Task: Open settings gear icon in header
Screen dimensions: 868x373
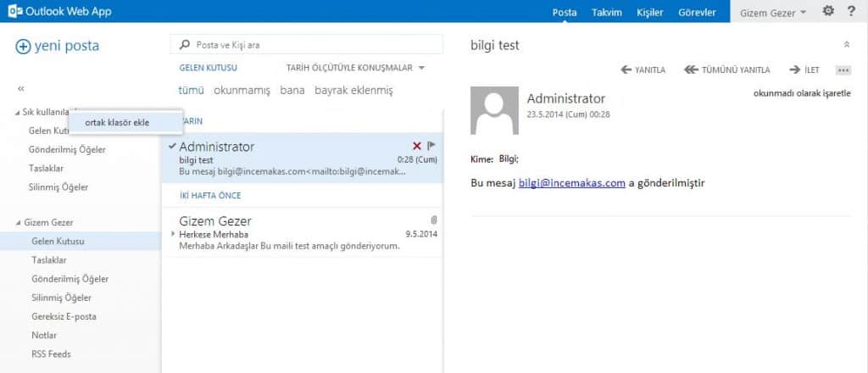Action: click(x=828, y=12)
